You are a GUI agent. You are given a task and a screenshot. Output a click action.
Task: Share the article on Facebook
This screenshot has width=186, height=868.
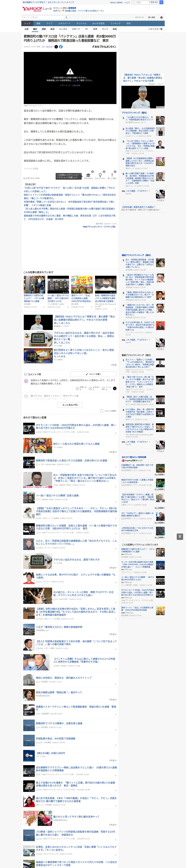[x=61, y=47]
